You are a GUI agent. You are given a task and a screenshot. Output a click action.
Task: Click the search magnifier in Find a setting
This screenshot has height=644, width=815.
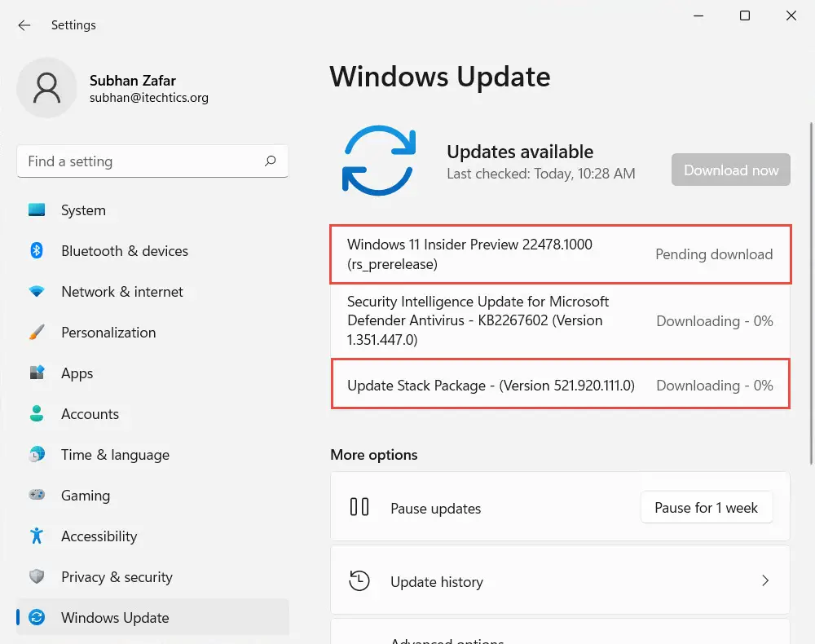tap(271, 161)
